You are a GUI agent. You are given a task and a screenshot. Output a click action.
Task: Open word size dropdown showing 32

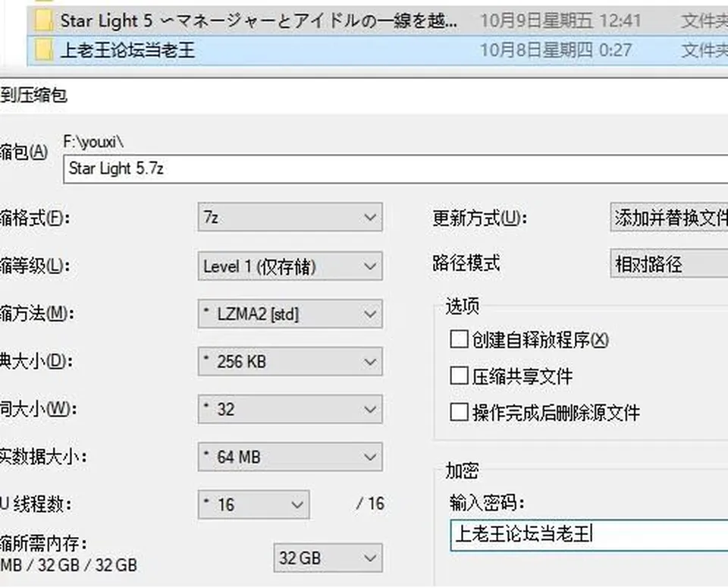click(x=290, y=409)
